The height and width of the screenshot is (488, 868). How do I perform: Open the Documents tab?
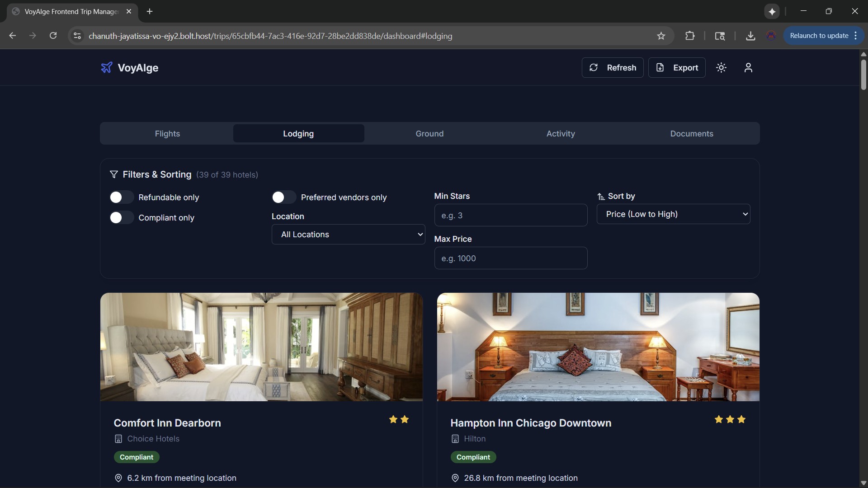pos(691,134)
